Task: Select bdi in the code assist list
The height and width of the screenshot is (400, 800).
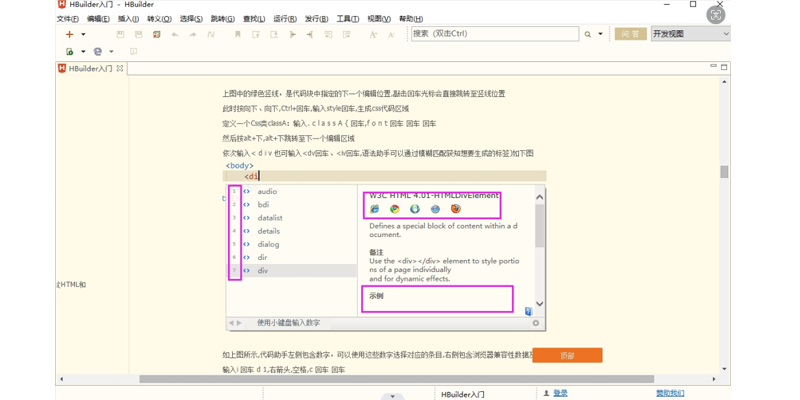Action: 263,205
